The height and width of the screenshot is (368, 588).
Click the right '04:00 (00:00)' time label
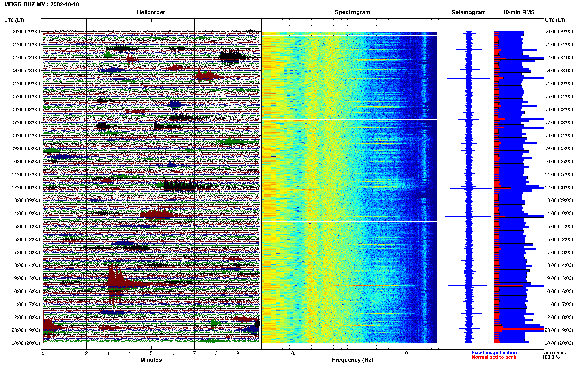point(559,83)
